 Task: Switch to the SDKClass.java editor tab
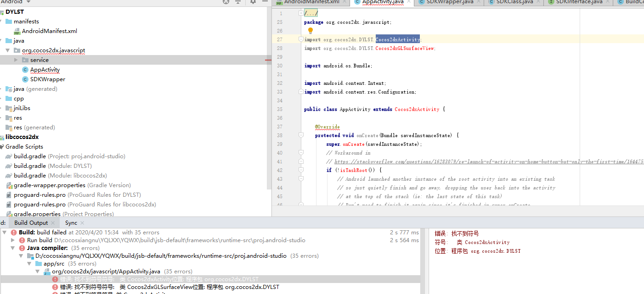(x=514, y=2)
